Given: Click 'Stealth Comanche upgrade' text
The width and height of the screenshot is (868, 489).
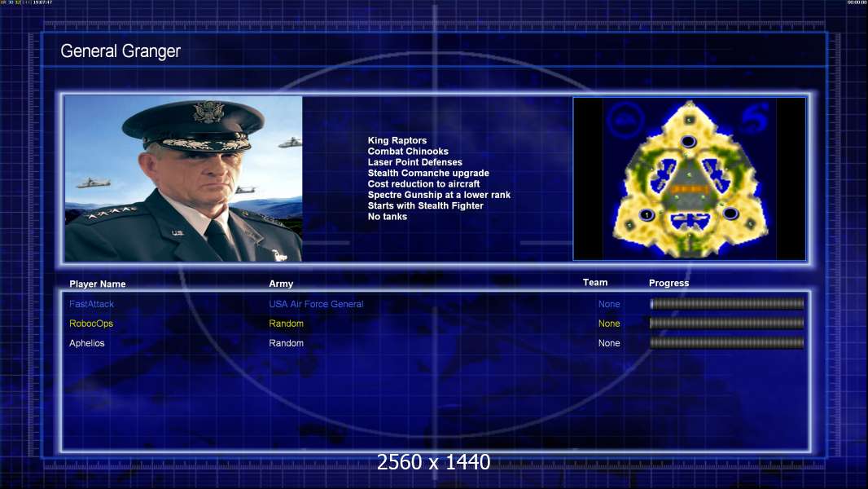Looking at the screenshot, I should [428, 173].
